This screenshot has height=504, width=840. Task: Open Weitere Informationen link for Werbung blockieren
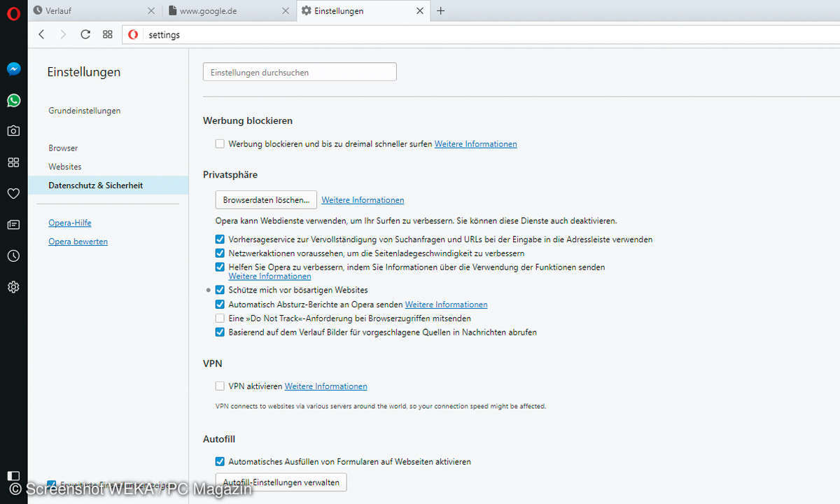pos(476,144)
